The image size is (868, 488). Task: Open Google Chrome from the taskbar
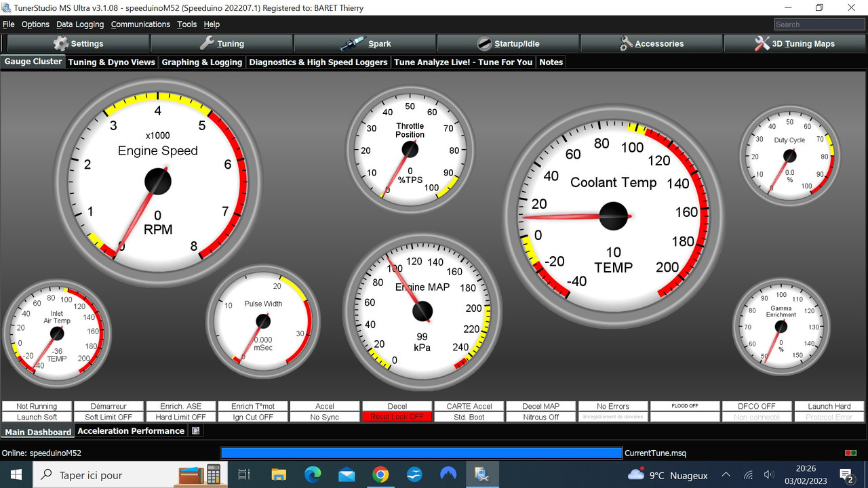click(x=380, y=475)
